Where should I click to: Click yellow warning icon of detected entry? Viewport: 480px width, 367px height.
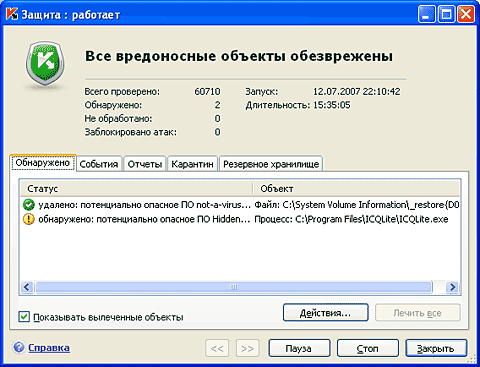[29, 219]
